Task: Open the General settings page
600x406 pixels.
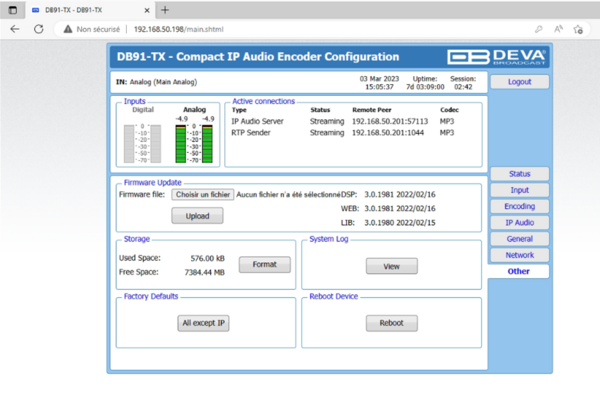Action: tap(519, 239)
